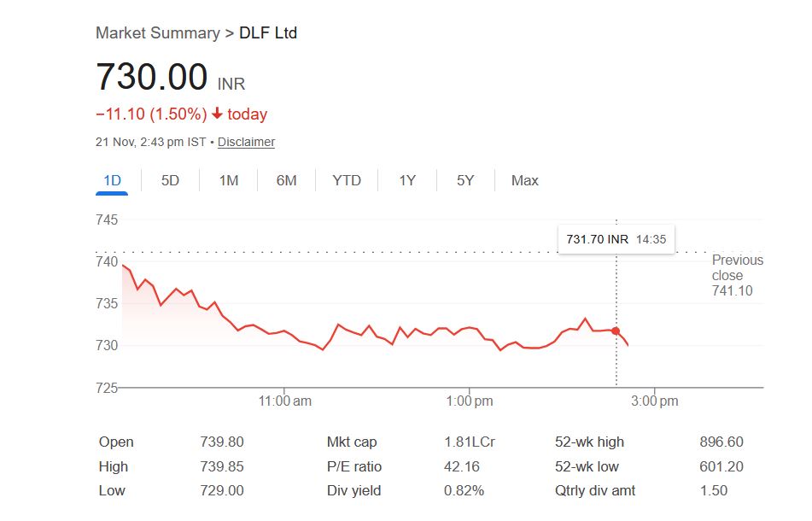Viewport: 812px width, 521px height.
Task: Open the 1M chart range
Action: [229, 180]
